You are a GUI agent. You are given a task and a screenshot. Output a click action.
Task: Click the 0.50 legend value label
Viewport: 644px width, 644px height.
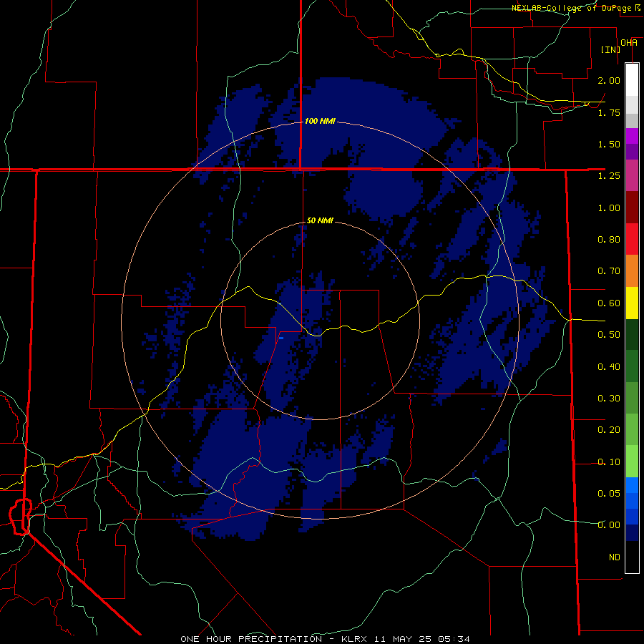pyautogui.click(x=609, y=335)
